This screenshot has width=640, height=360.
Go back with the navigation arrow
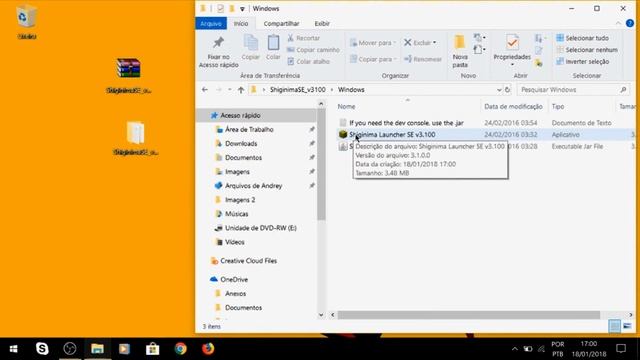click(x=205, y=90)
